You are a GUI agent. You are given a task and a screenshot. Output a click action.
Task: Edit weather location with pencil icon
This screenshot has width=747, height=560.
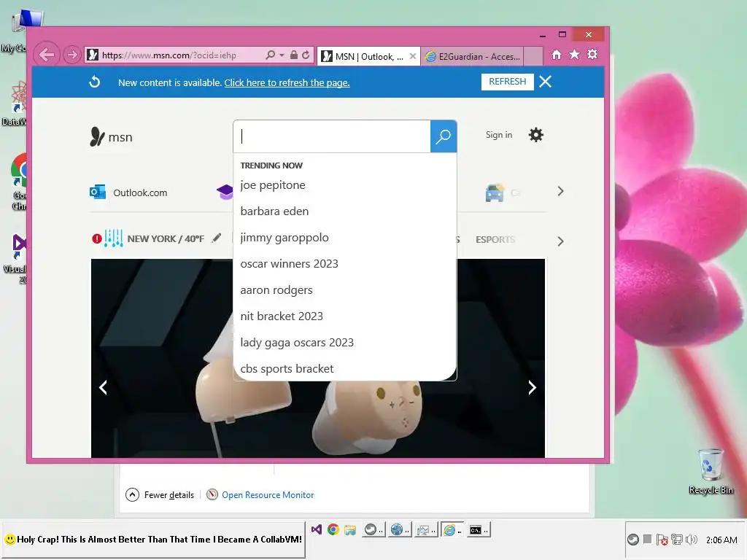[x=217, y=238]
